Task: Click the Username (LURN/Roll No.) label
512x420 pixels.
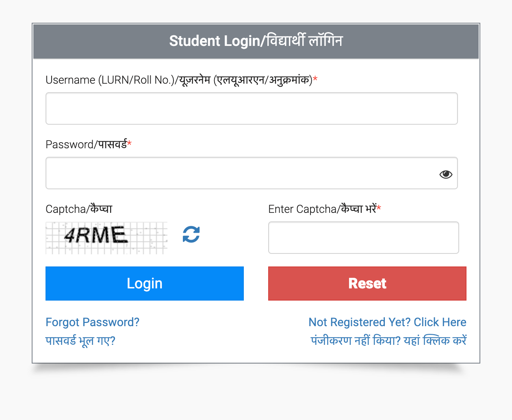Action: pos(179,80)
